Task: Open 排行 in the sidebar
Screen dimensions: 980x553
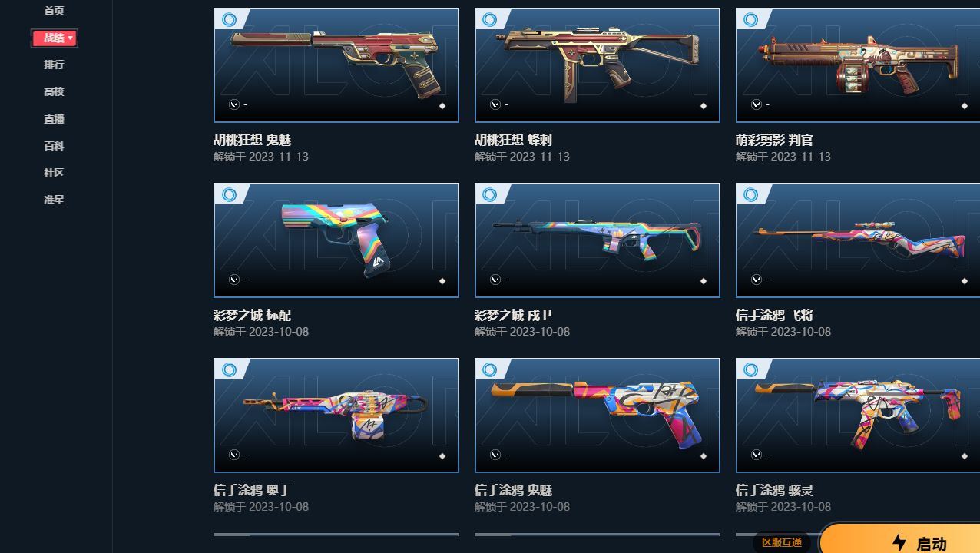Action: [x=54, y=65]
